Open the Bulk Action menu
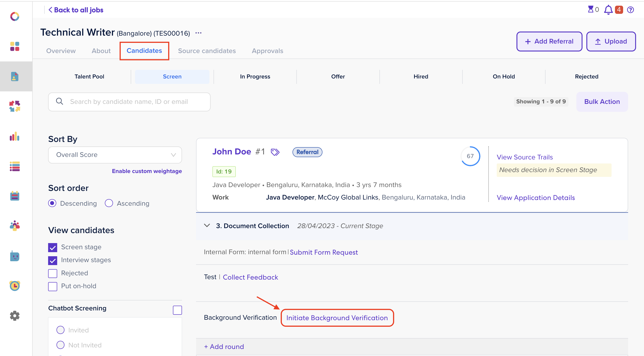Image resolution: width=644 pixels, height=356 pixels. pos(602,102)
